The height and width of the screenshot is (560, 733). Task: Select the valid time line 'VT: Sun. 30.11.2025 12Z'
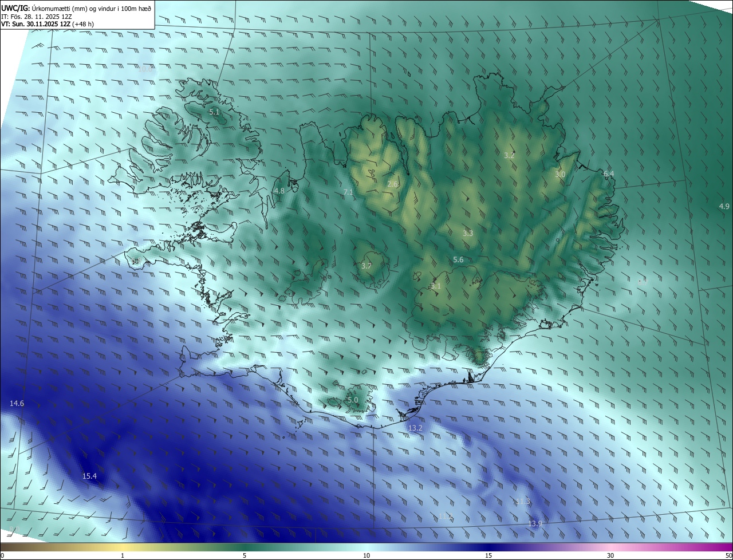(37, 24)
